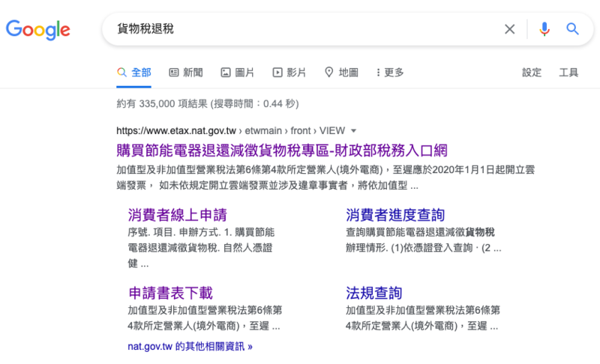
Task: Click nat.gov.tw 的其他相關資訊 link
Action: pos(190,347)
